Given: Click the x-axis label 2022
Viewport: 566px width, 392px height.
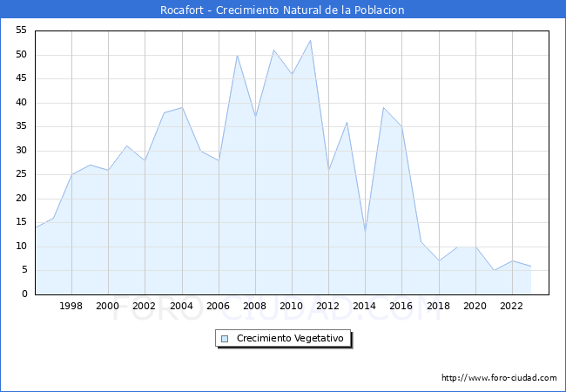Looking at the screenshot, I should [x=511, y=306].
